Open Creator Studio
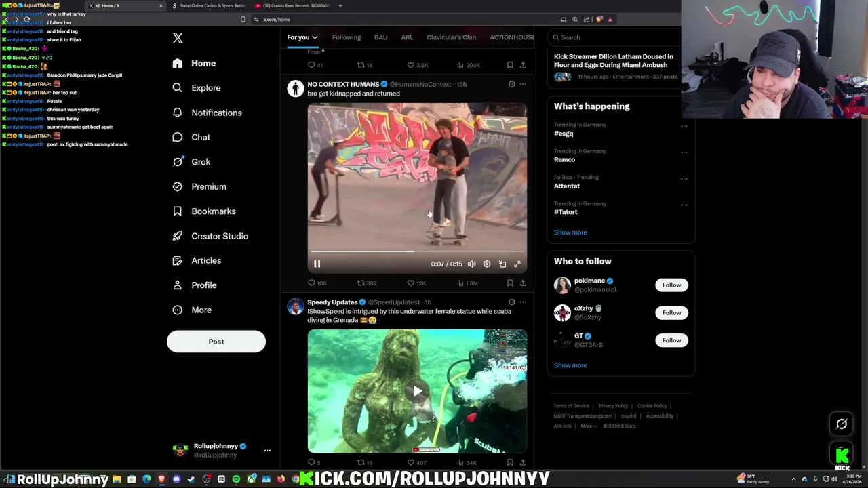Viewport: 868px width, 488px height. pos(210,236)
